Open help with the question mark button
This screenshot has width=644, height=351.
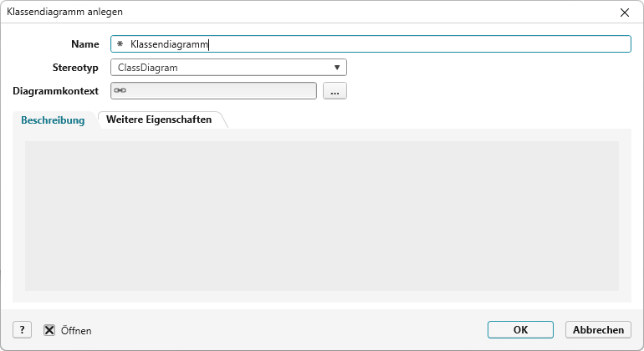click(x=23, y=330)
